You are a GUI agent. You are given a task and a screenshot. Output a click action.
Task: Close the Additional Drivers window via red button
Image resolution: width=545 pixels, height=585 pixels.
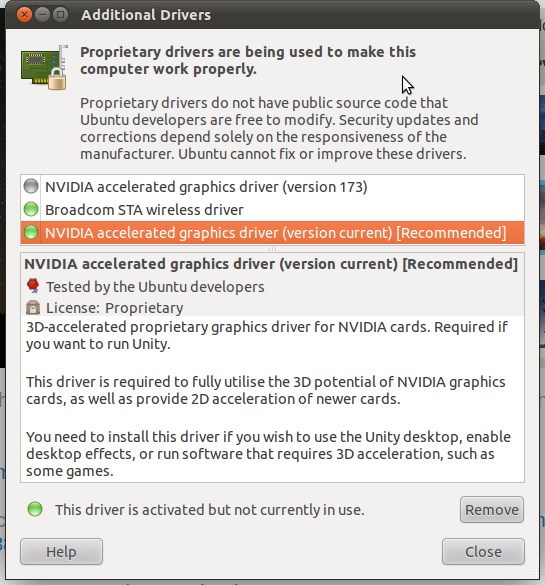pos(24,15)
